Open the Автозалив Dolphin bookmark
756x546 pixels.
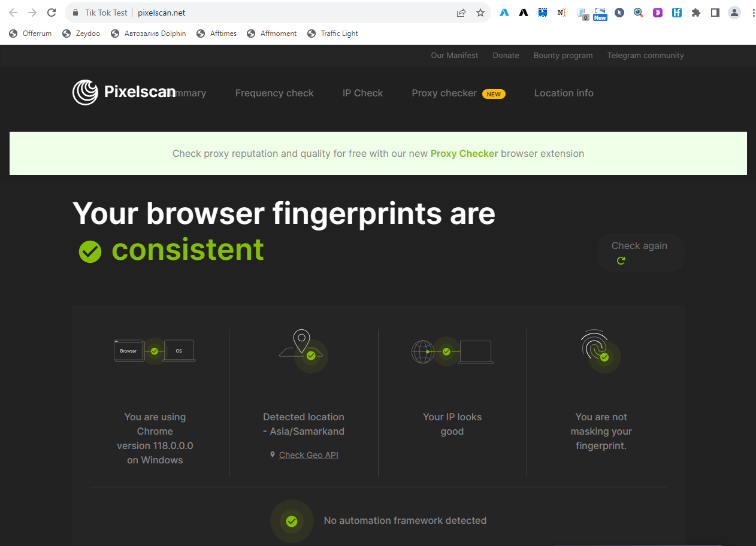pyautogui.click(x=149, y=34)
